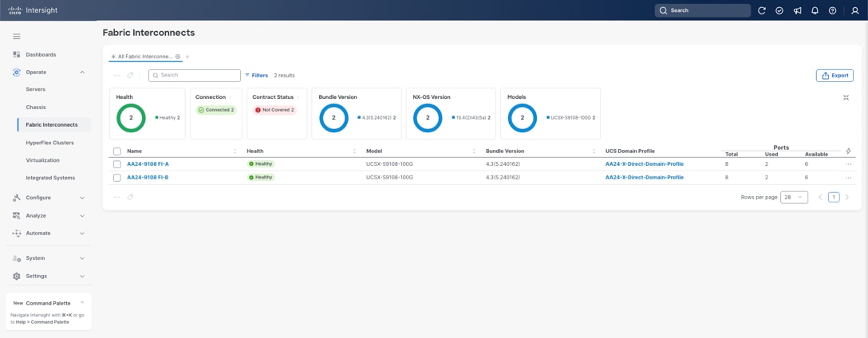868x338 pixels.
Task: Click the green Health donut chart
Action: (x=131, y=118)
